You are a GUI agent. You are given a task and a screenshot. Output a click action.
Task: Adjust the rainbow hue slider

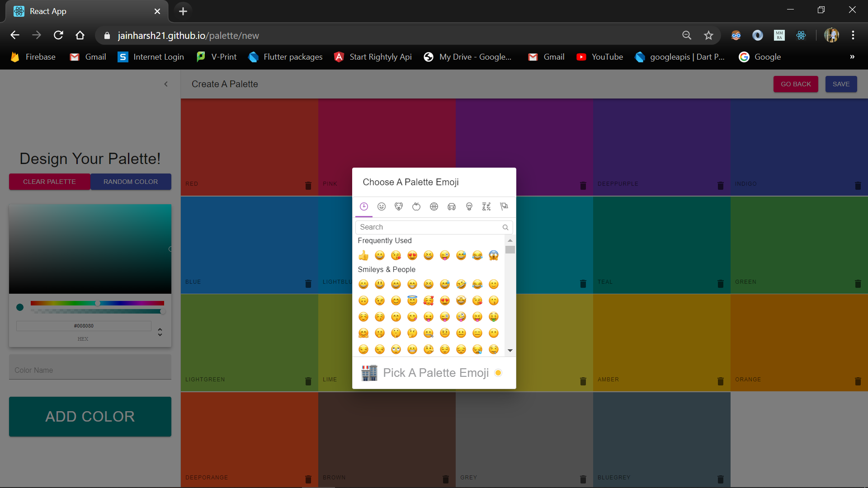pos(98,303)
